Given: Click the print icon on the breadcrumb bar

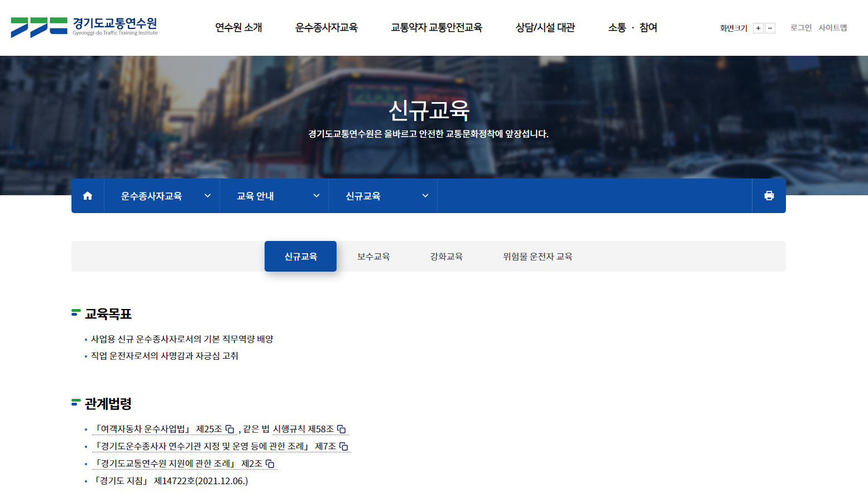Looking at the screenshot, I should click(770, 195).
